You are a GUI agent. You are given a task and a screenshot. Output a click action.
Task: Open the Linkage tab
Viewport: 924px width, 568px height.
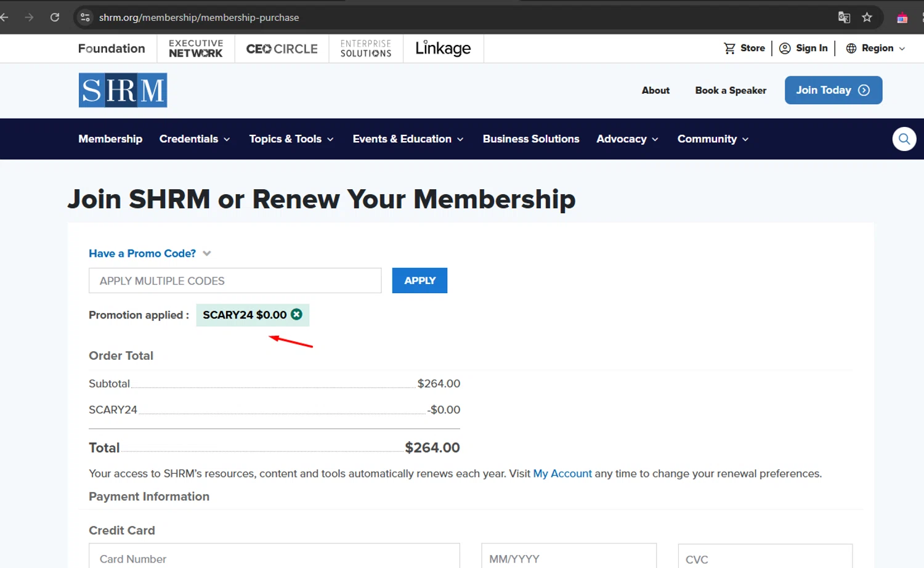coord(443,48)
